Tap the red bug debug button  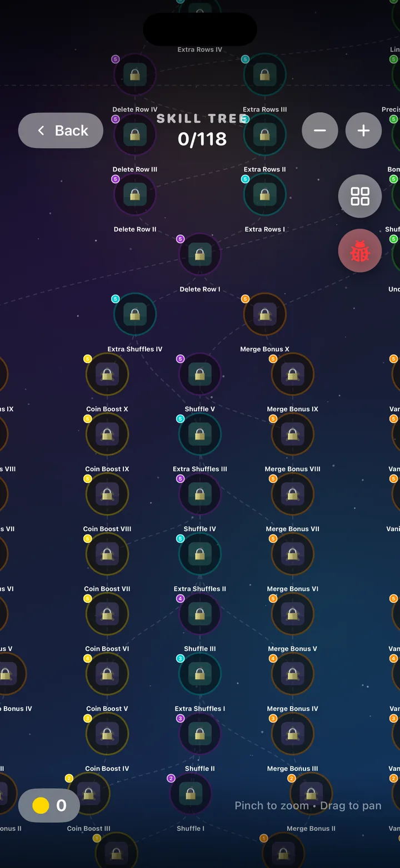360,251
